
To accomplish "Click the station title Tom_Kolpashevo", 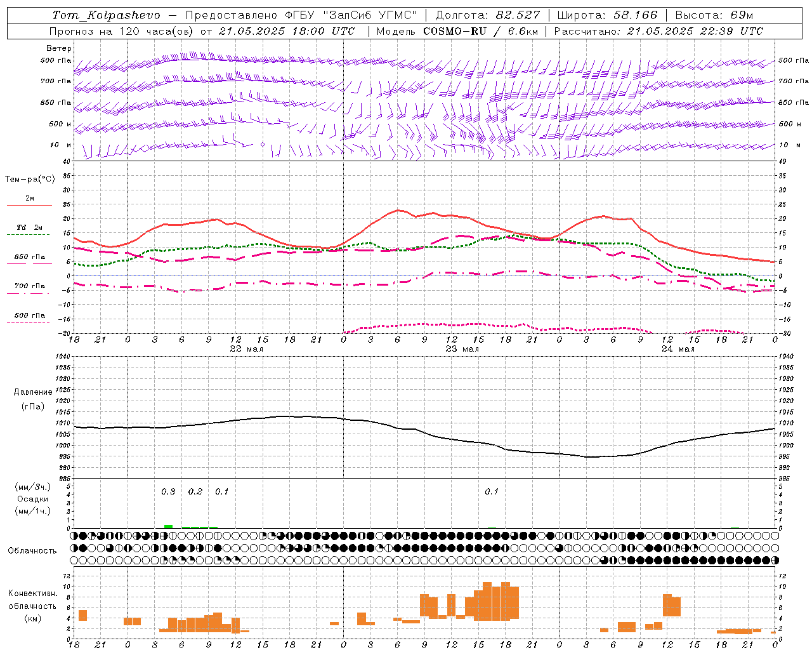I will tap(106, 15).
